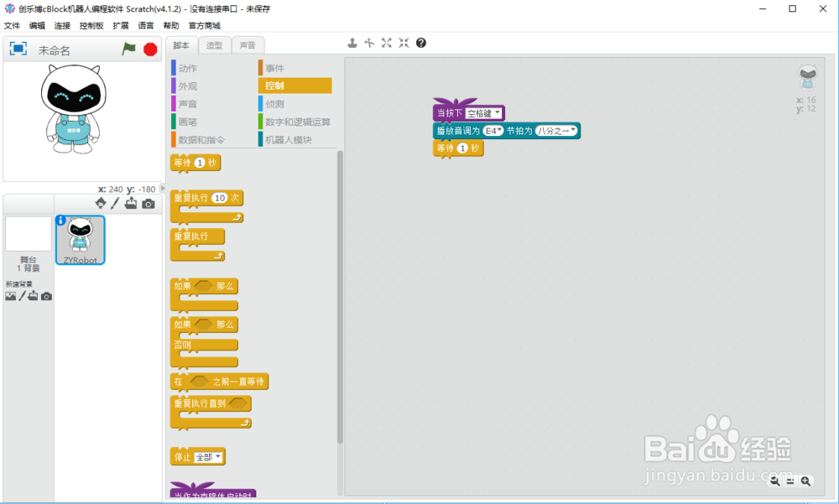Open the 文件 menu
This screenshot has width=839, height=504.
[12, 26]
